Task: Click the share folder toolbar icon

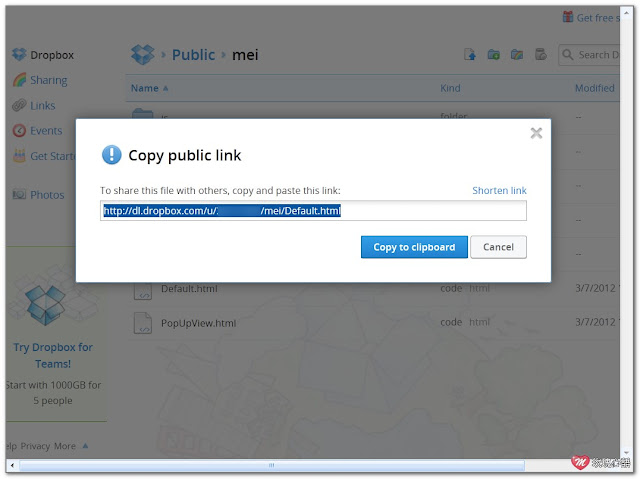Action: tap(517, 54)
